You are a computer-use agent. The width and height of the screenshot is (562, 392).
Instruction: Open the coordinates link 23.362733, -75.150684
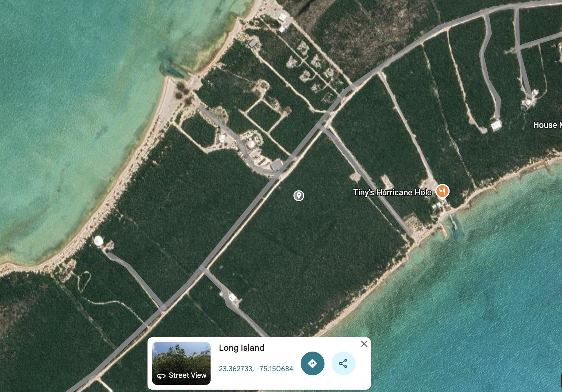[255, 369]
